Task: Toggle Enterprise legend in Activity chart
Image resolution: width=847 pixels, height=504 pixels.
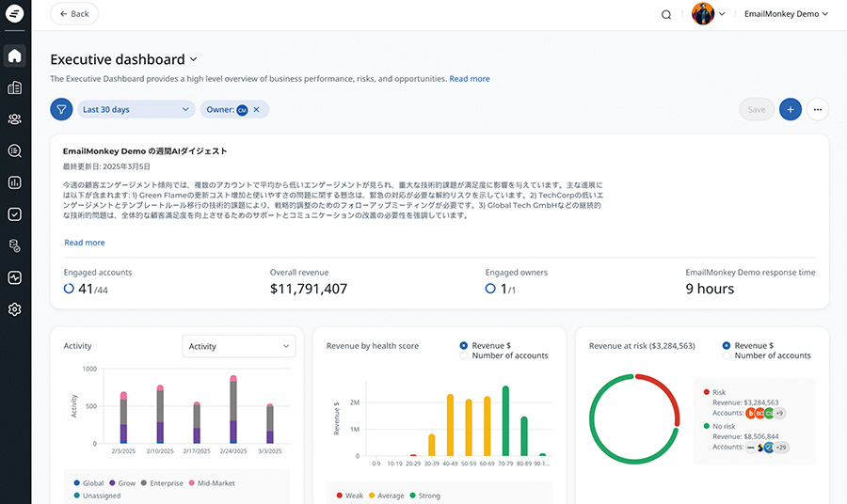Action: point(162,483)
